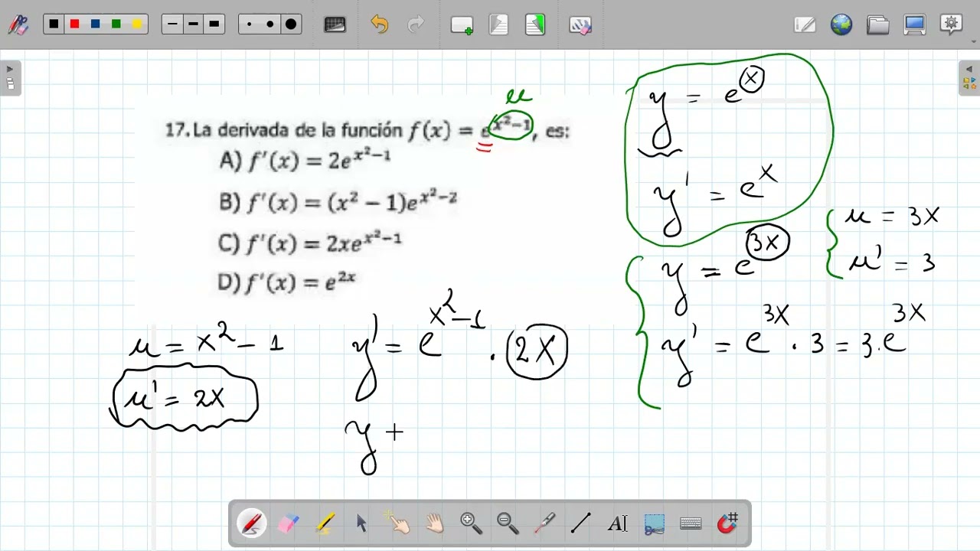Choose the medium line width
The height and width of the screenshot is (551, 980).
pos(193,24)
